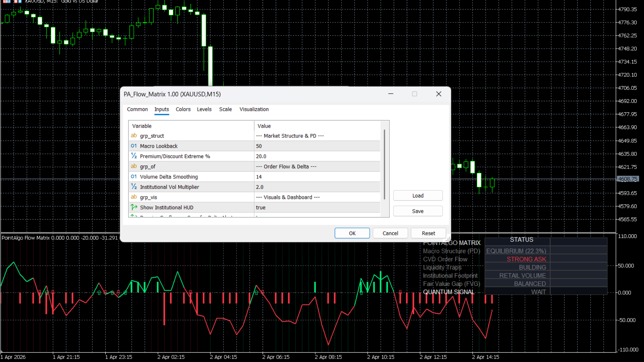Switch to the Colors tab
The width and height of the screenshot is (644, 362).
pos(183,109)
